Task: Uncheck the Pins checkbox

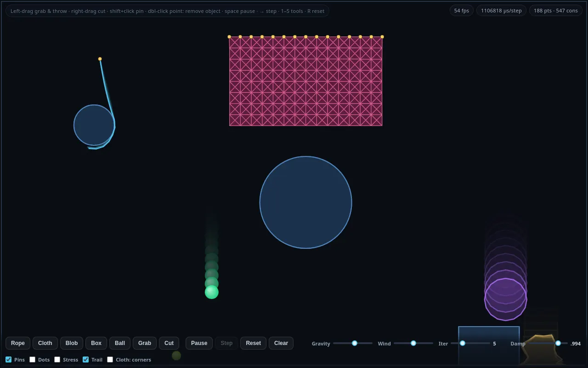Action: (x=9, y=360)
